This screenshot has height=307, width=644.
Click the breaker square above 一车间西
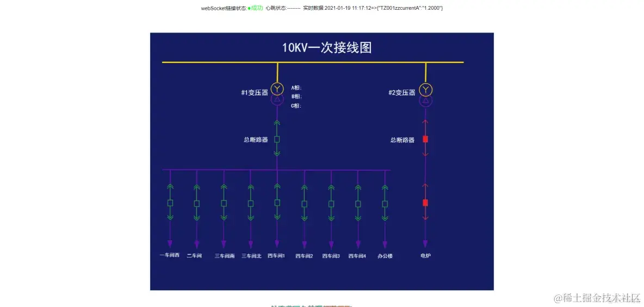(x=170, y=203)
